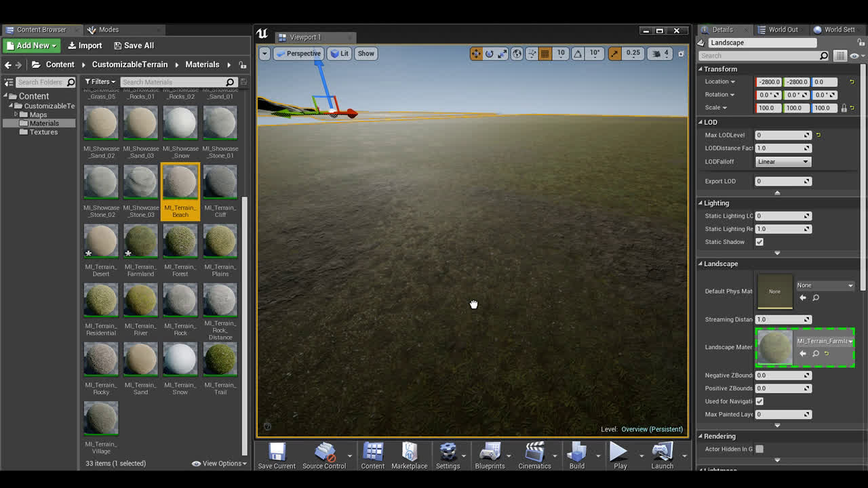Select the Textures folder in tree
868x488 pixels.
[x=43, y=132]
